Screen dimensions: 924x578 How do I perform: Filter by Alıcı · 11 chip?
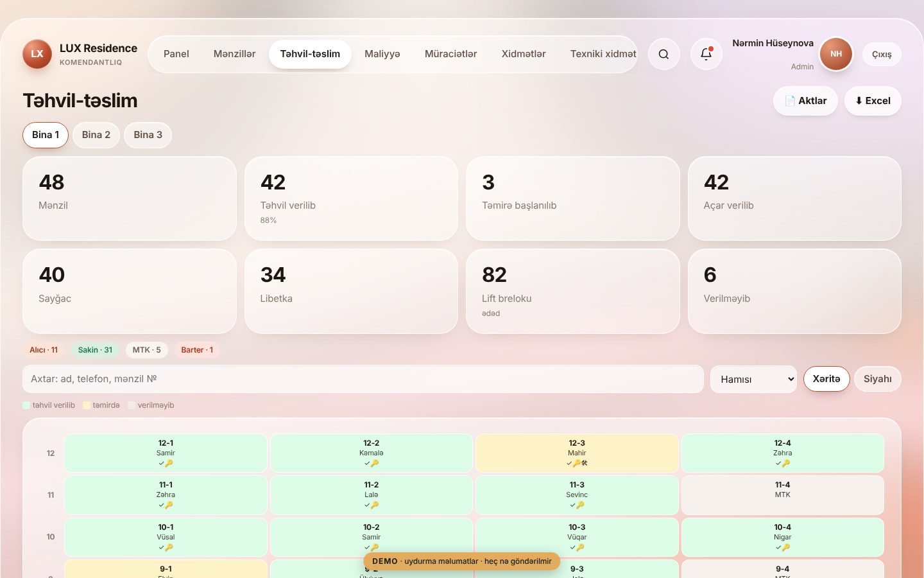click(44, 350)
